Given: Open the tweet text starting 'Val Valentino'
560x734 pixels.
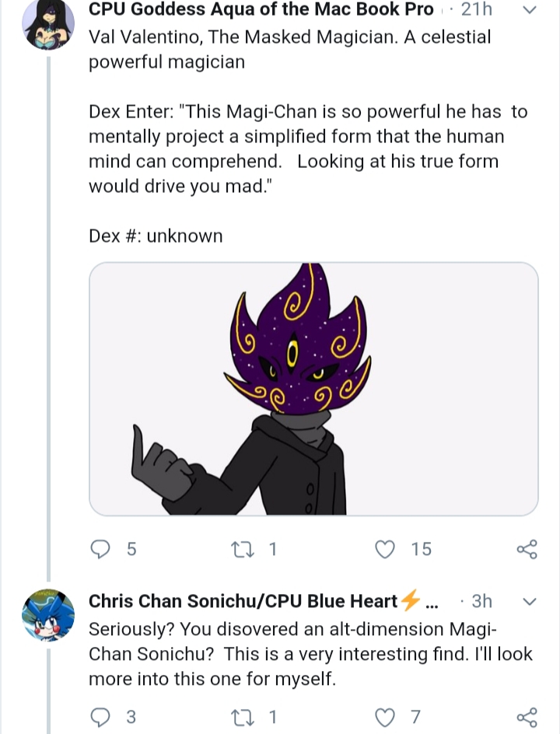Looking at the screenshot, I should tap(290, 50).
